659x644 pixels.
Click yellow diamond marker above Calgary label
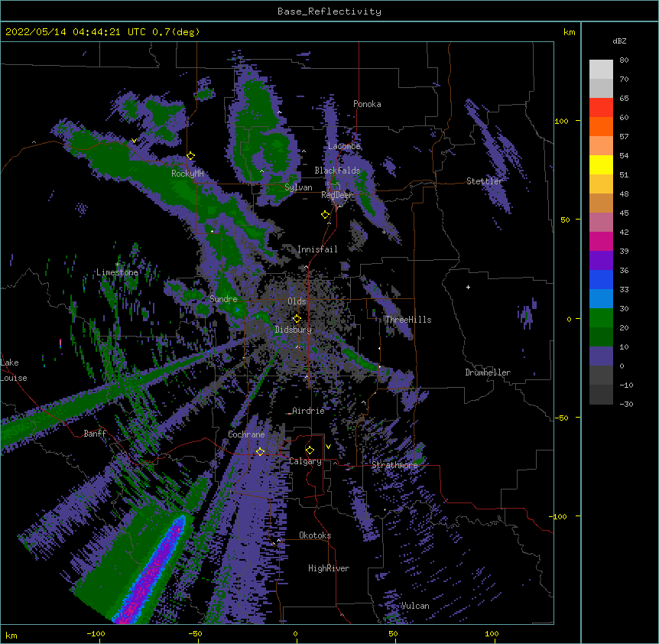coord(310,450)
